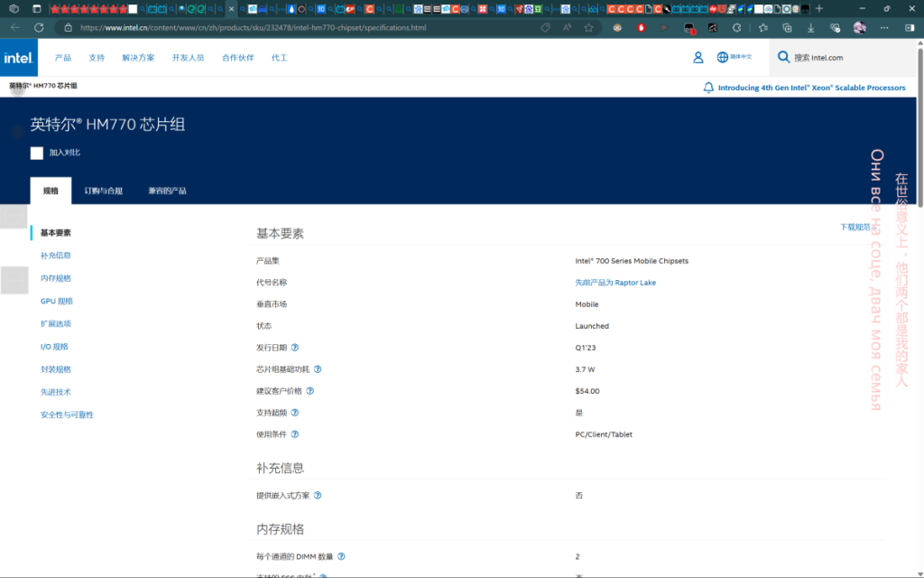The image size is (924, 578).
Task: Click the shopping price tag icon
Action: (x=545, y=28)
